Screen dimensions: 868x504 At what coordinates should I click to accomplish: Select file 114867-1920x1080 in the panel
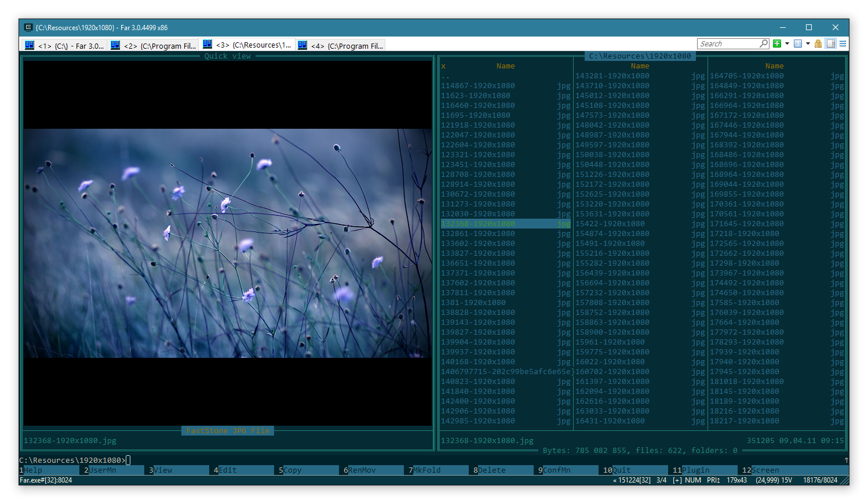477,86
